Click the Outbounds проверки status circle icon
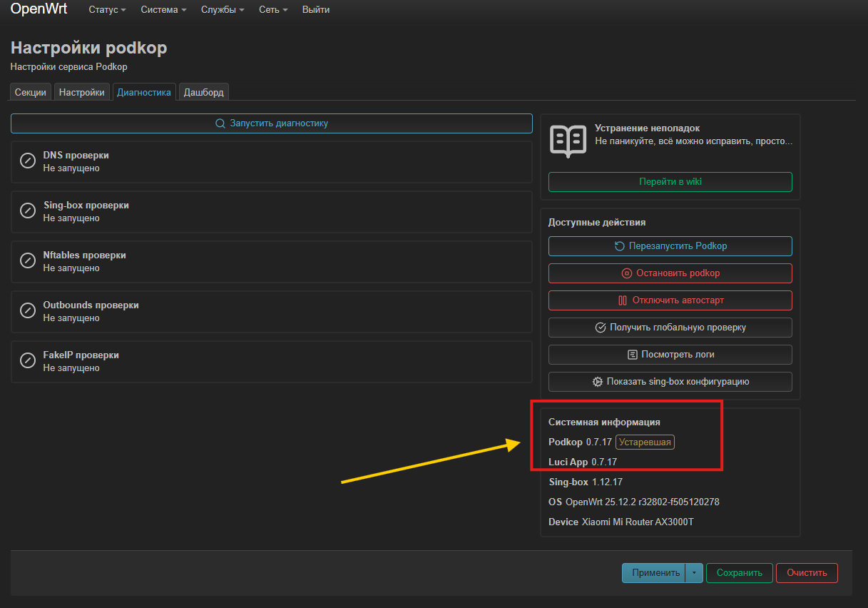Image resolution: width=868 pixels, height=608 pixels. pyautogui.click(x=28, y=311)
